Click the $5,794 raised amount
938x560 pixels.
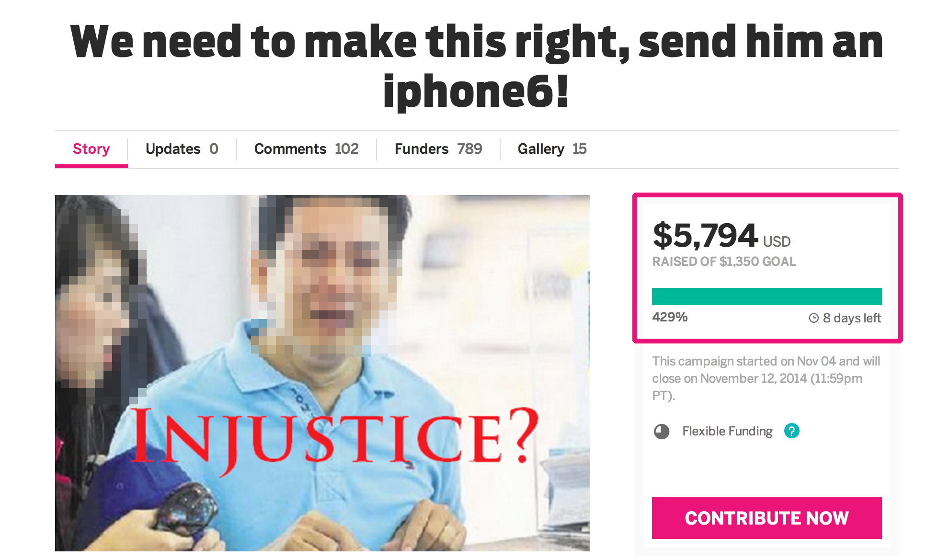coord(705,236)
